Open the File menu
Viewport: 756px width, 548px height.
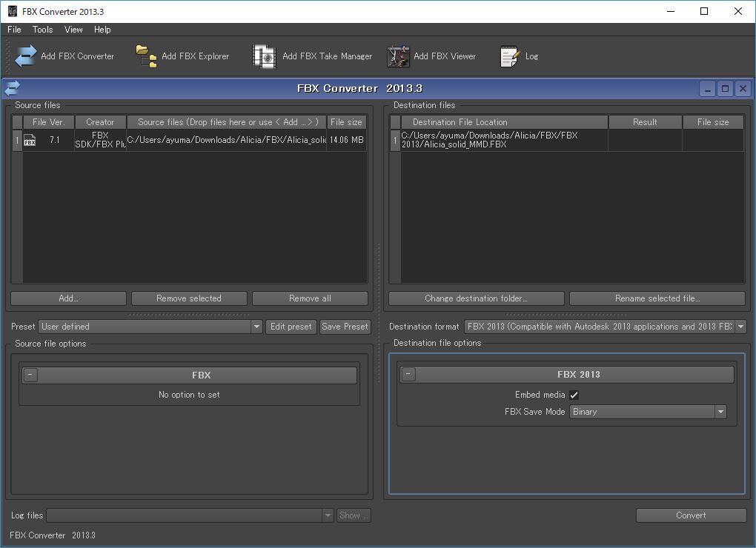click(x=14, y=30)
